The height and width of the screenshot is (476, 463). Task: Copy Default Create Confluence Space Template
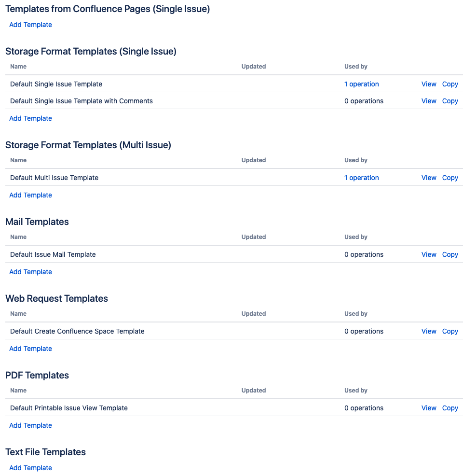[449, 331]
